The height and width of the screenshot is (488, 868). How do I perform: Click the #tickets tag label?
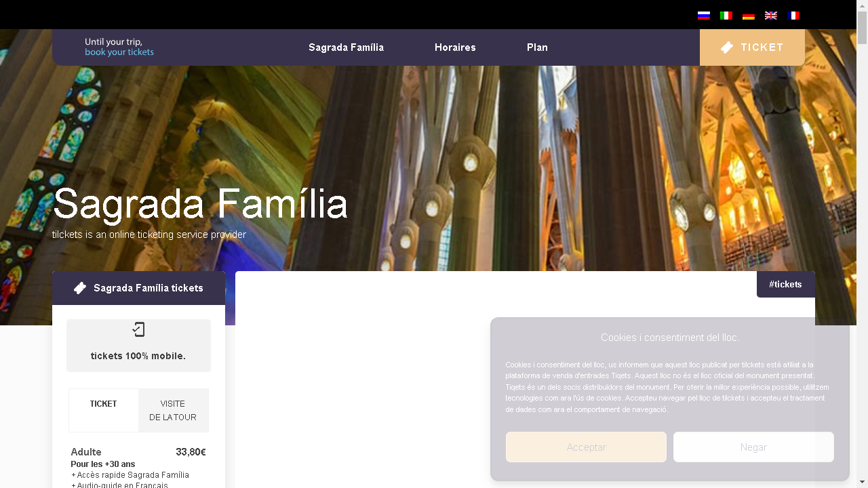tap(786, 284)
